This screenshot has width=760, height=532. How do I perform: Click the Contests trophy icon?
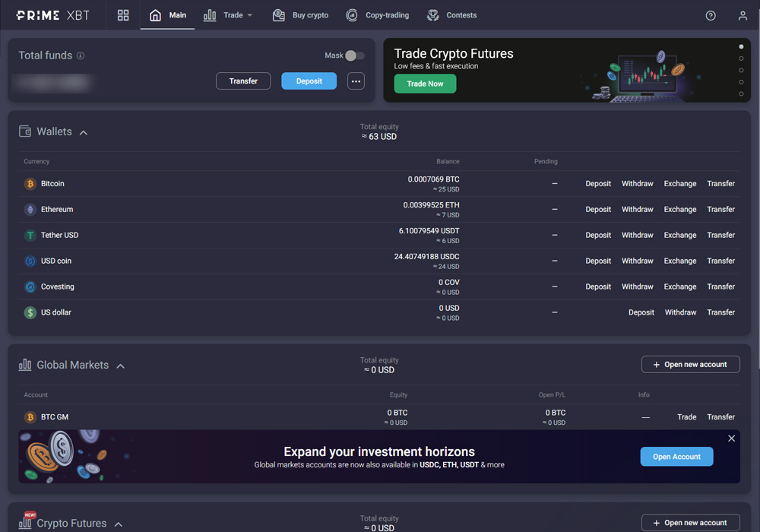(x=433, y=15)
